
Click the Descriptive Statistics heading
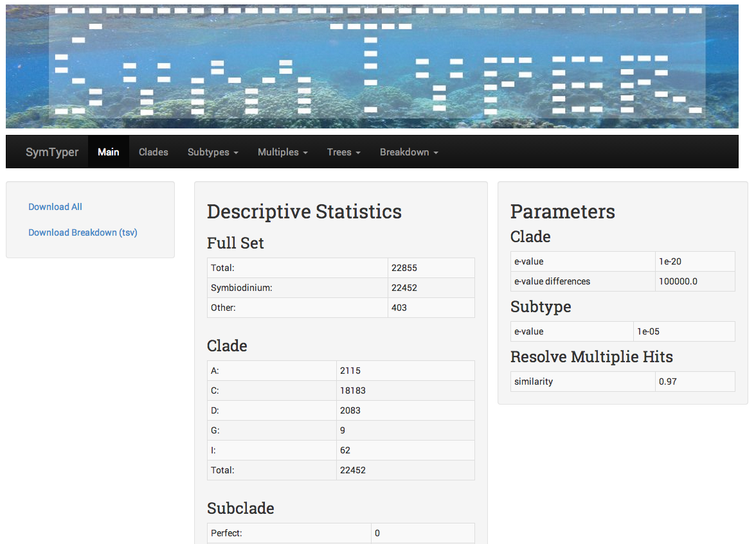303,211
